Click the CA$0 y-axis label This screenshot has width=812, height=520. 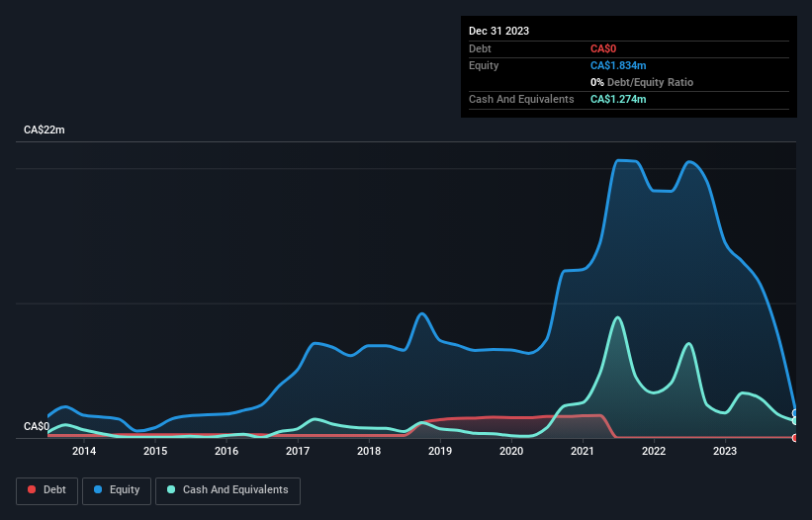point(37,426)
